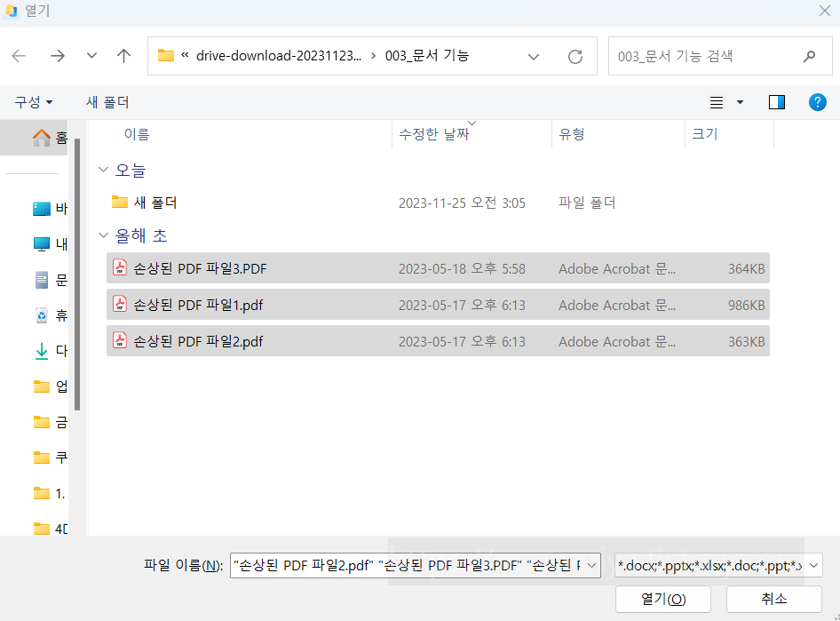
Task: Collapse the 올해 초 group
Action: (x=103, y=235)
